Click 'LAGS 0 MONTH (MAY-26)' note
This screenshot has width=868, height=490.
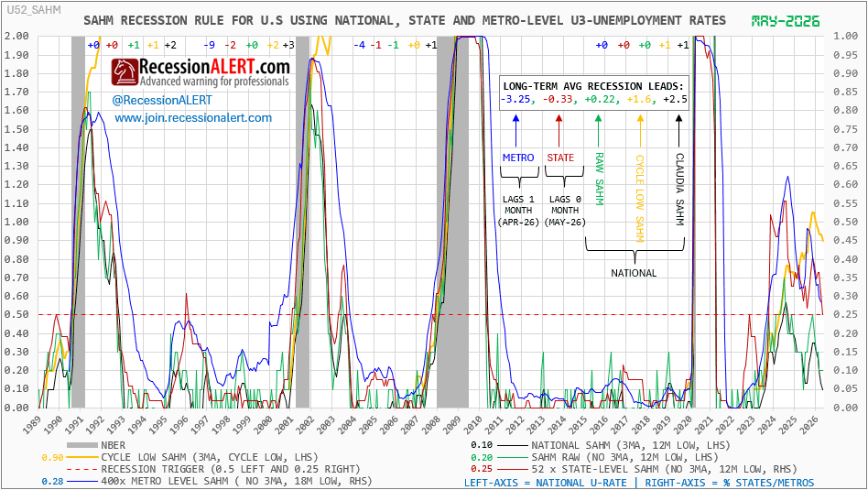pyautogui.click(x=565, y=211)
